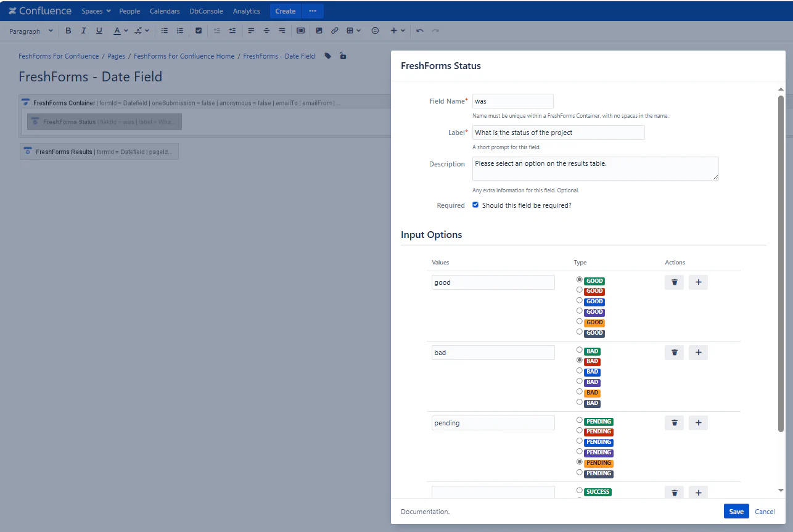Delete the 'pending' option row
This screenshot has height=532, width=793.
click(674, 423)
